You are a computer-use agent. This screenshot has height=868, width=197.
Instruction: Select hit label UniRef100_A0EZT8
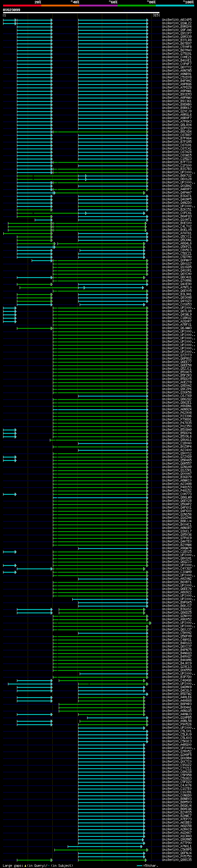(177, 382)
